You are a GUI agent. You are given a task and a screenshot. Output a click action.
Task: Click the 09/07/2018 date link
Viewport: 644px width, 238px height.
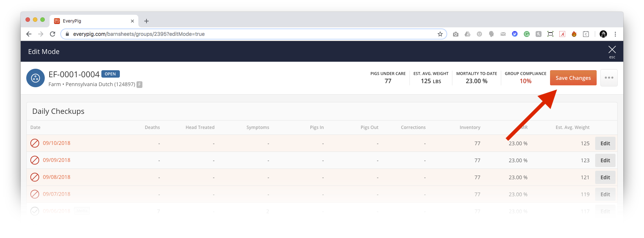[x=57, y=194]
